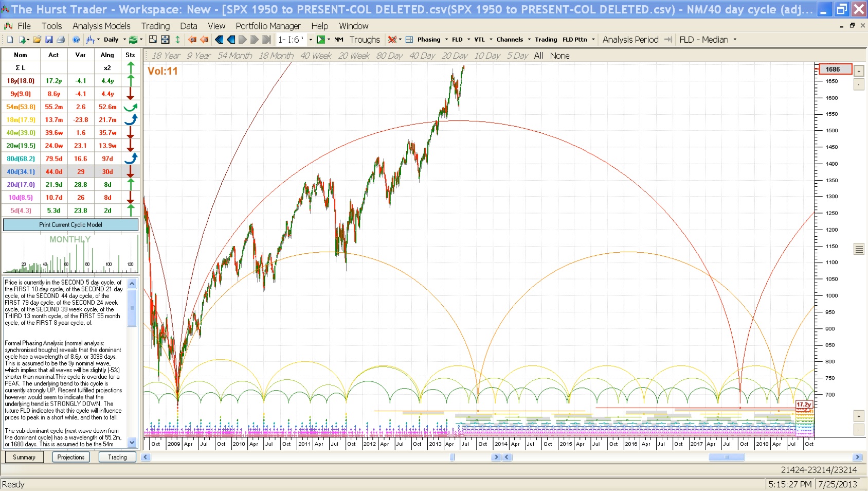Screen dimensions: 868x491
Task: Select the 40d(34.1) row in cycle table
Action: click(21, 172)
